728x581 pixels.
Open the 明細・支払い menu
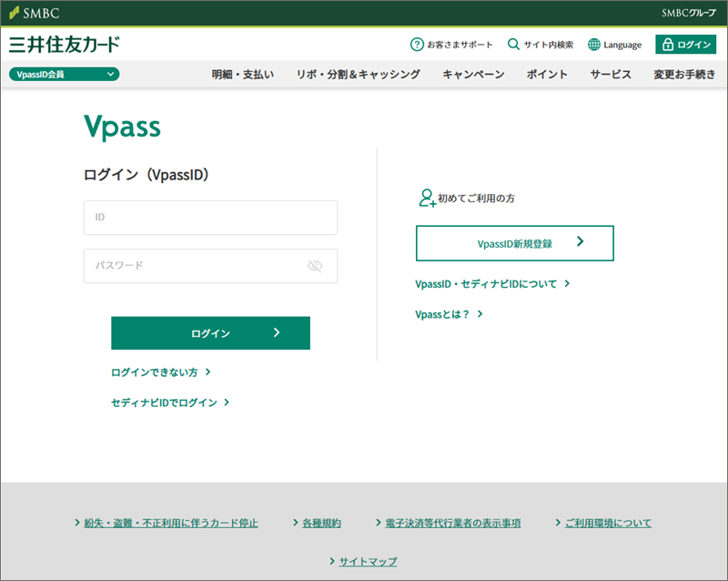point(243,75)
